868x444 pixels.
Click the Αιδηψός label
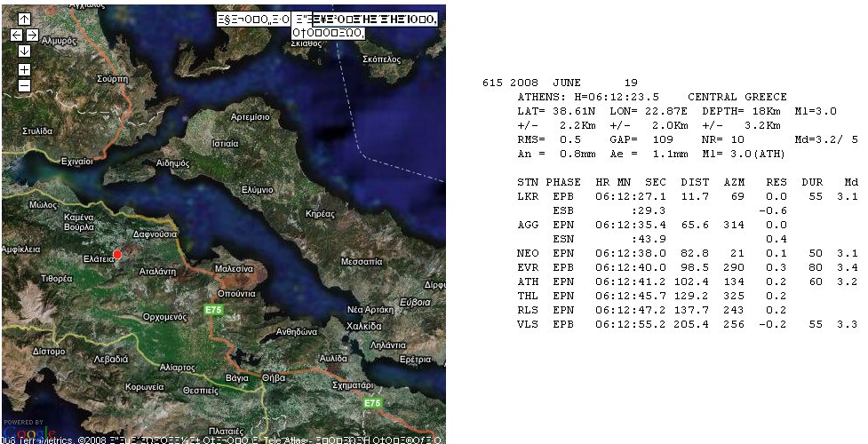[x=172, y=163]
